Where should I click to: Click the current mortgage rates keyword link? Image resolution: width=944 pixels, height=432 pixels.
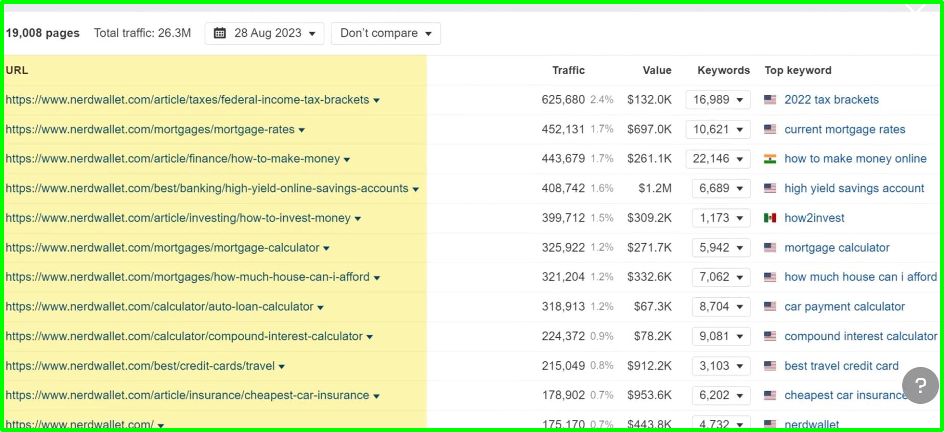tap(845, 129)
